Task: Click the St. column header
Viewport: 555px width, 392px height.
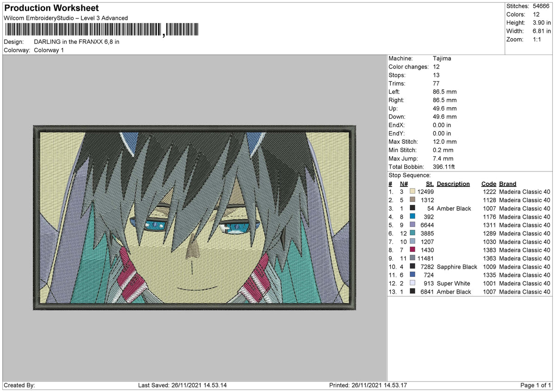Action: (x=429, y=184)
